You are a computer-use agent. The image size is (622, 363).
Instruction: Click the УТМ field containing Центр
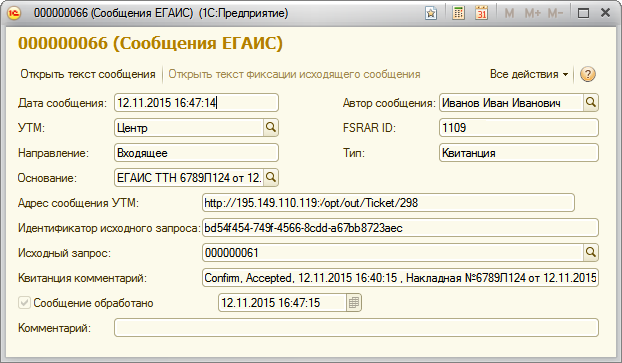(x=189, y=128)
